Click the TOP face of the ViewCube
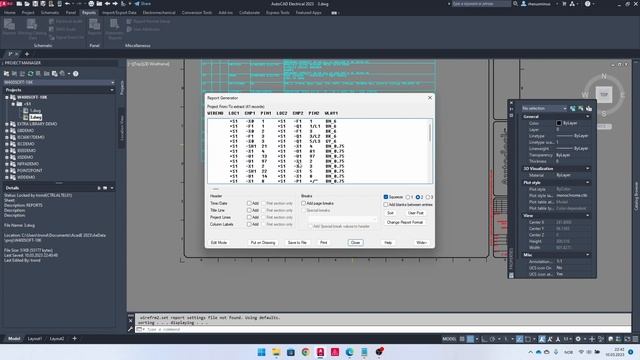This screenshot has width=640, height=360. click(x=604, y=94)
